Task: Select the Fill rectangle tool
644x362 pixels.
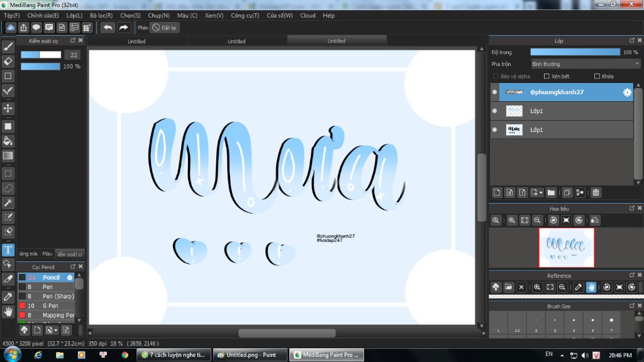Action: coord(8,126)
